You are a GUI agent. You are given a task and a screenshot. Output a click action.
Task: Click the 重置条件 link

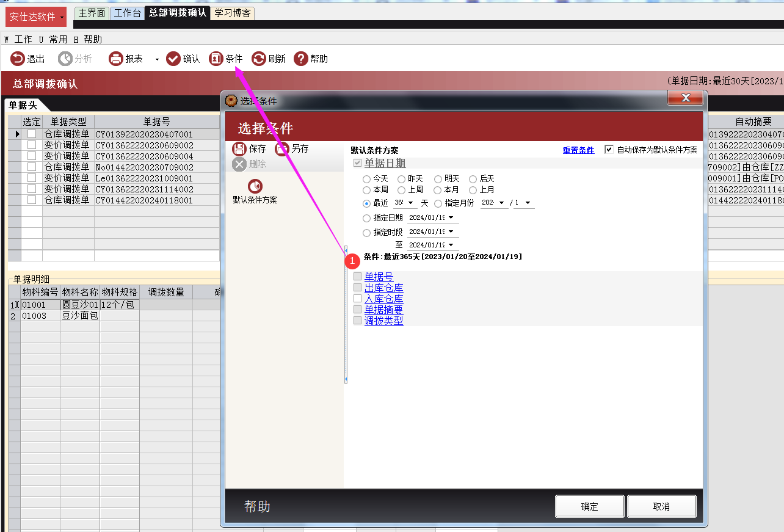coord(578,150)
